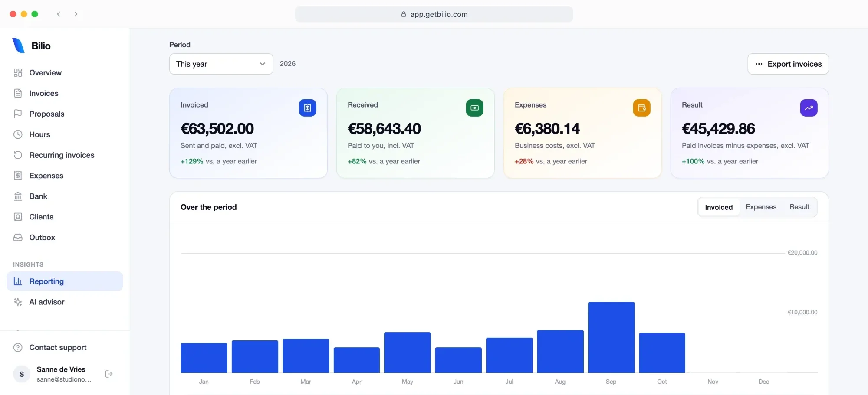Click the blue Invoiced card icon
Viewport: 868px width, 395px height.
[307, 108]
